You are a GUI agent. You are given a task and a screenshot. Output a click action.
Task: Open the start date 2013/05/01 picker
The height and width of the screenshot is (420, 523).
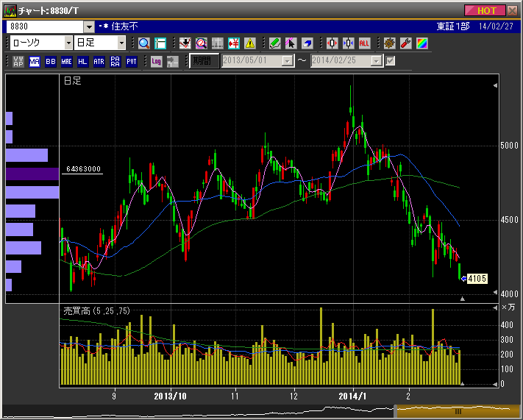tap(287, 61)
